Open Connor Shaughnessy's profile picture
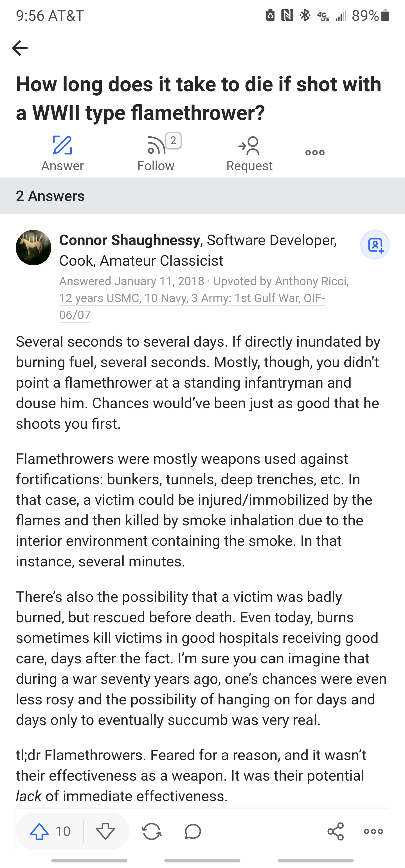 (x=33, y=248)
